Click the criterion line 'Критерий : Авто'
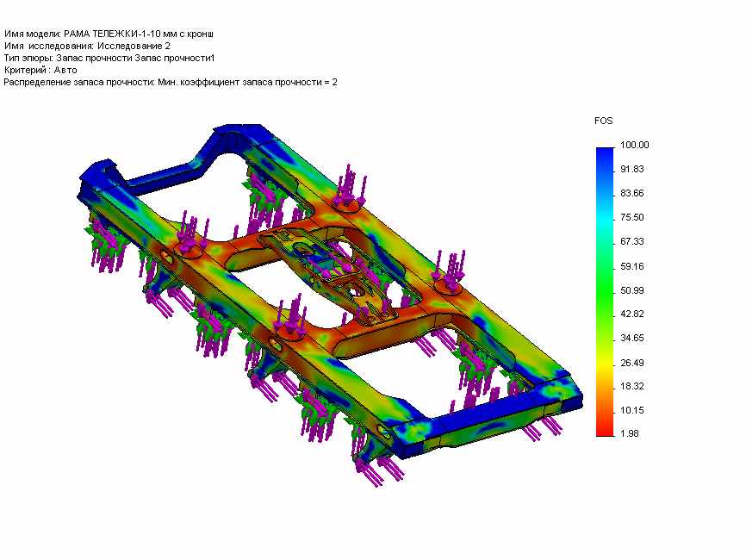Image resolution: width=746 pixels, height=560 pixels. click(x=40, y=70)
